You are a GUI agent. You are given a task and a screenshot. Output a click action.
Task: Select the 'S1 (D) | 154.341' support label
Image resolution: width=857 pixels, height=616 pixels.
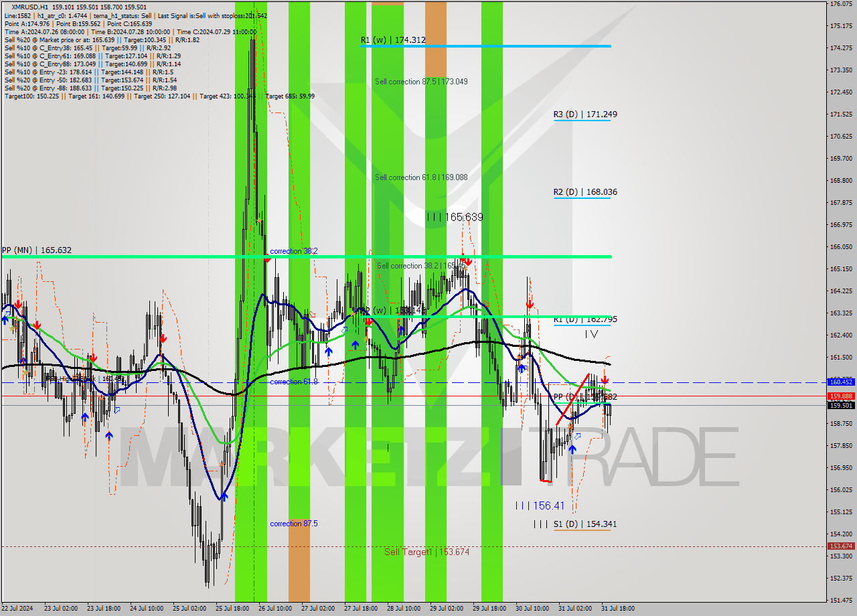[585, 524]
